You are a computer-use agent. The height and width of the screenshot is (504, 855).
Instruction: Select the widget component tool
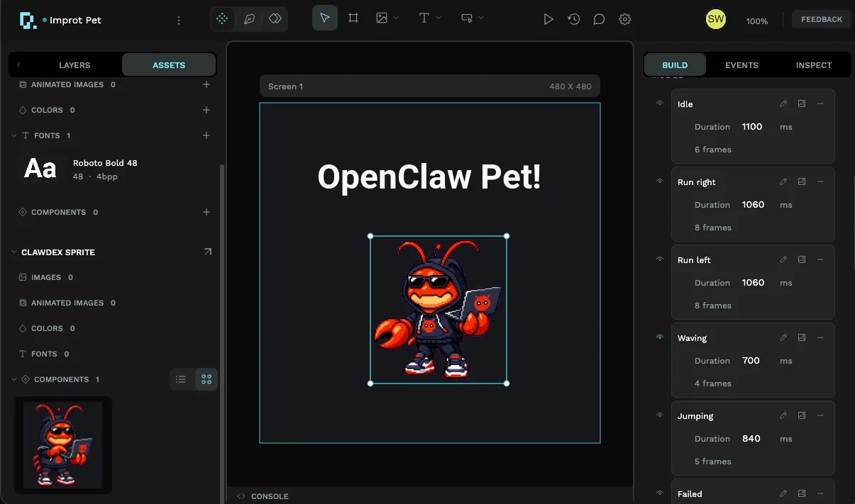(x=467, y=18)
